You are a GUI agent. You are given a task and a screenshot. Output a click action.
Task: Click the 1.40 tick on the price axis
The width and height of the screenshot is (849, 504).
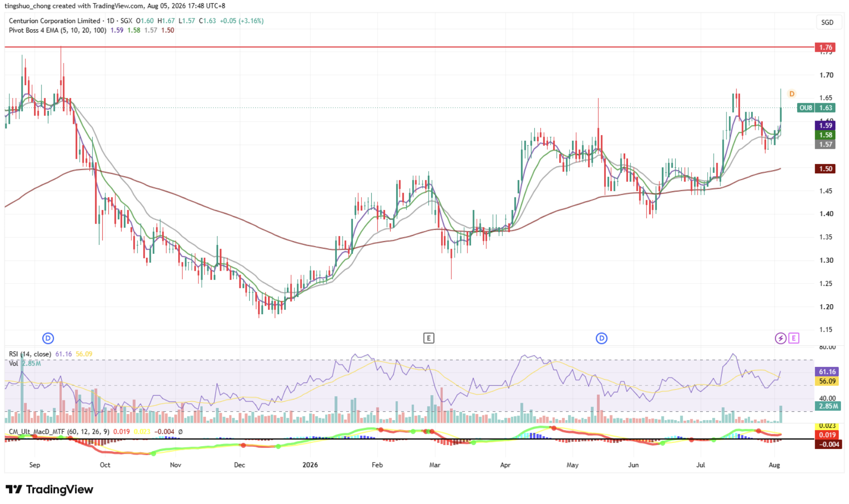pos(826,214)
